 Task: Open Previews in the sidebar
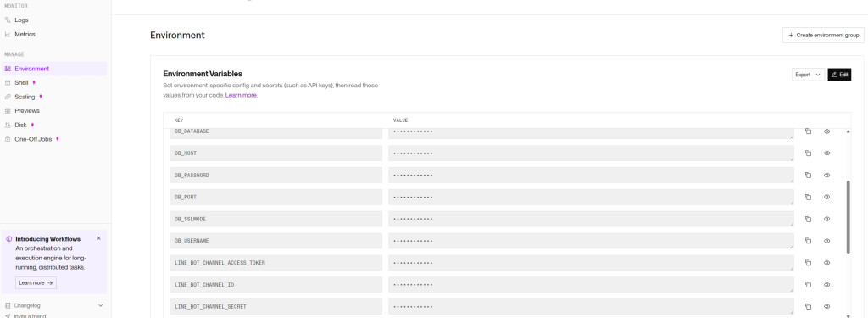pos(26,111)
